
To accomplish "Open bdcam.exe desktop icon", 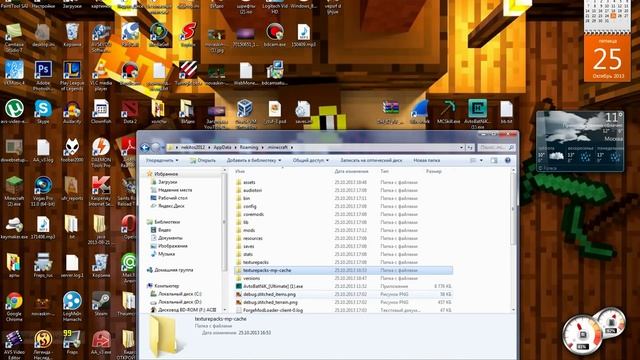I will pos(275,34).
